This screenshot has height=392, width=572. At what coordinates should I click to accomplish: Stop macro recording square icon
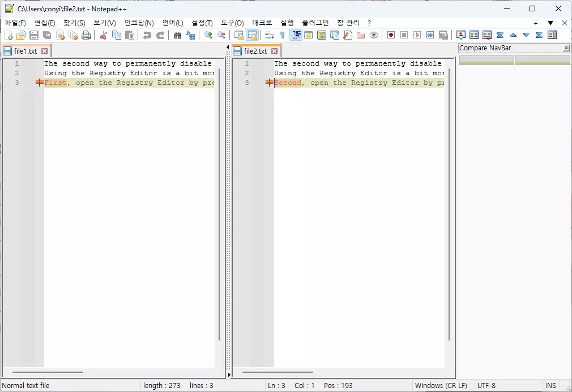click(x=404, y=35)
